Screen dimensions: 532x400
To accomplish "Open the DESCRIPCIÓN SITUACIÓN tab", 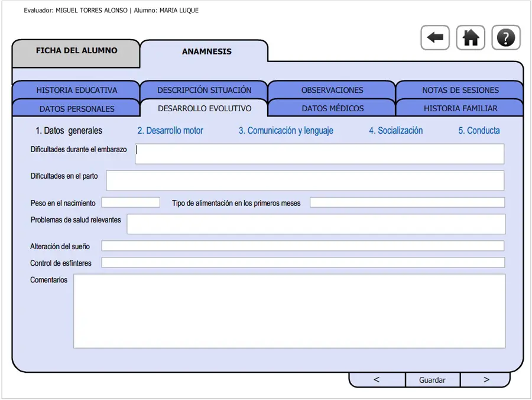I will click(205, 90).
